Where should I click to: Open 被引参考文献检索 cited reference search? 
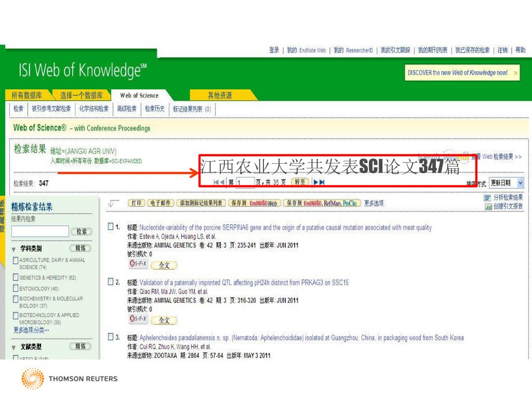(51, 109)
